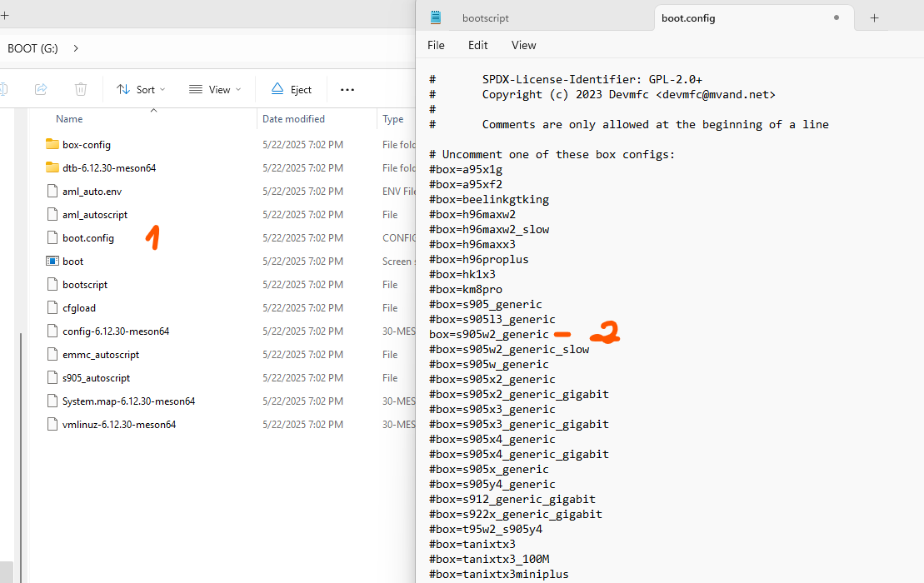Image resolution: width=924 pixels, height=583 pixels.
Task: Open the Edit menu in Notepad
Action: coord(478,45)
